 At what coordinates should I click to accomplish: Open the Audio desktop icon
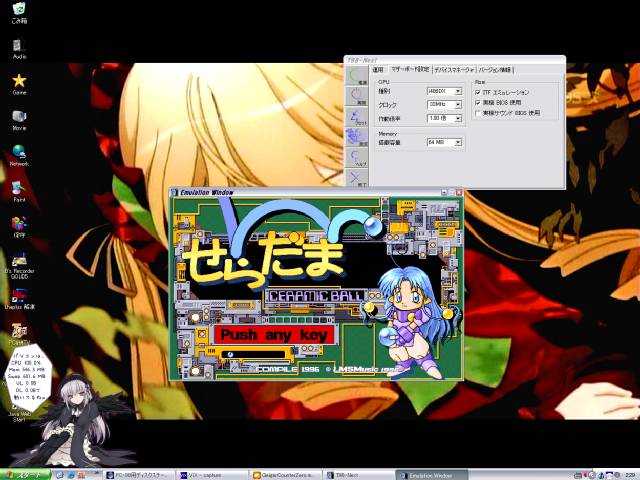(x=19, y=49)
